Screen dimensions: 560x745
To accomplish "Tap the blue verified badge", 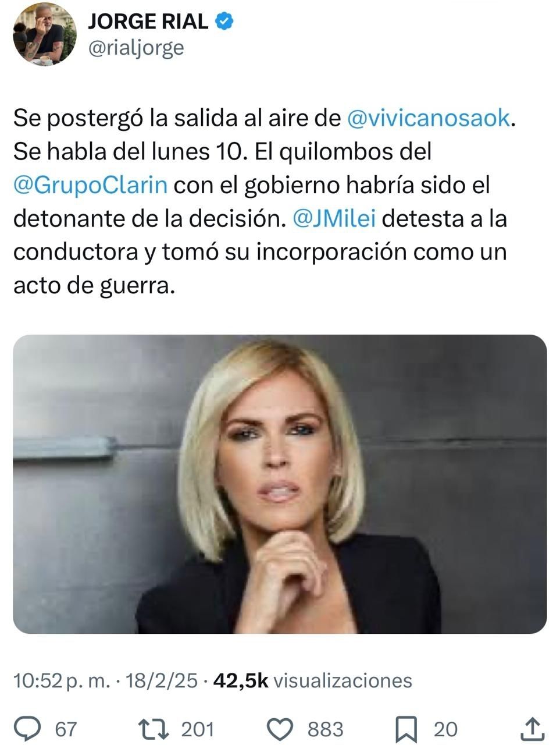I will [224, 22].
